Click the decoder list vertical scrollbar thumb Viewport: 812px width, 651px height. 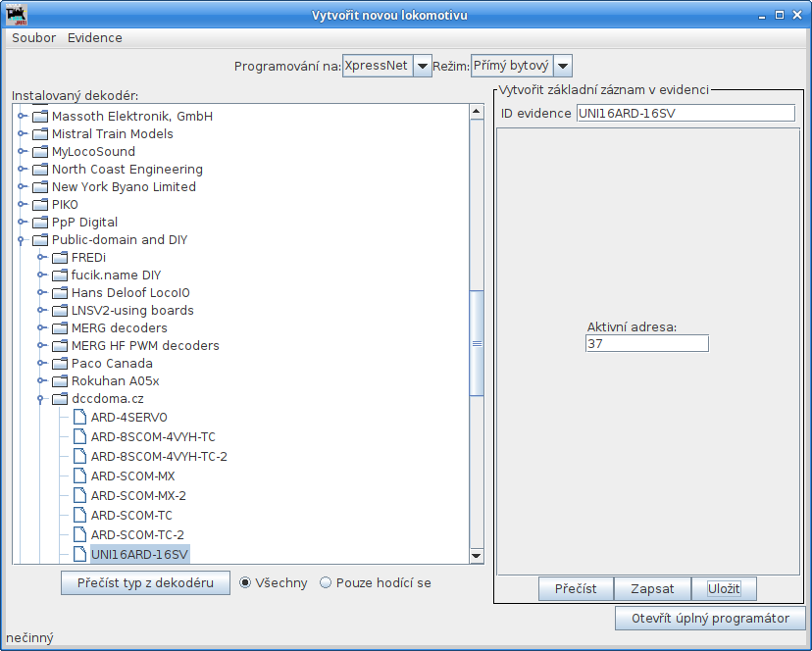478,343
